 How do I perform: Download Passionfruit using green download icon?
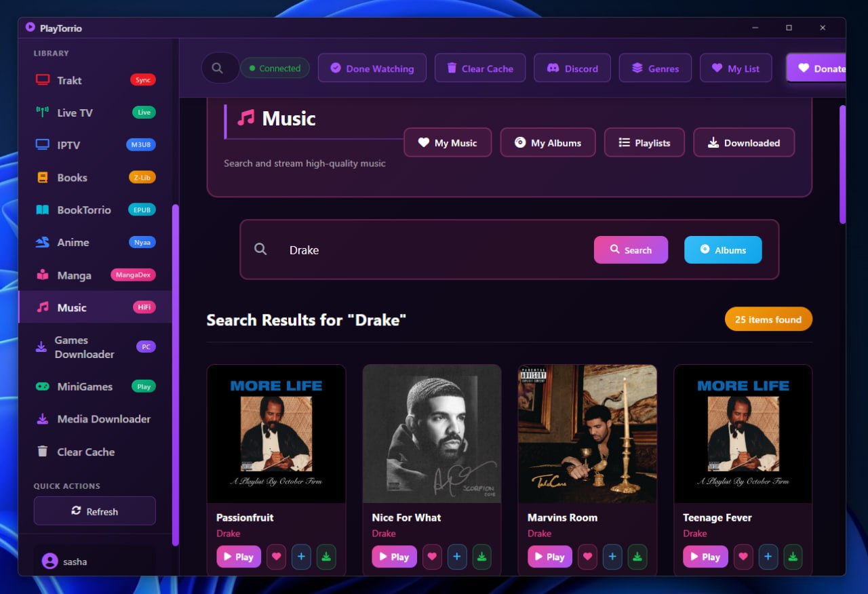326,557
